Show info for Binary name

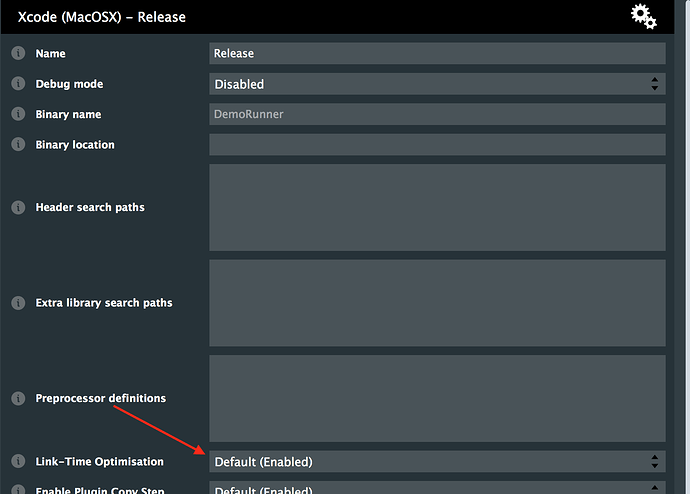[18, 114]
